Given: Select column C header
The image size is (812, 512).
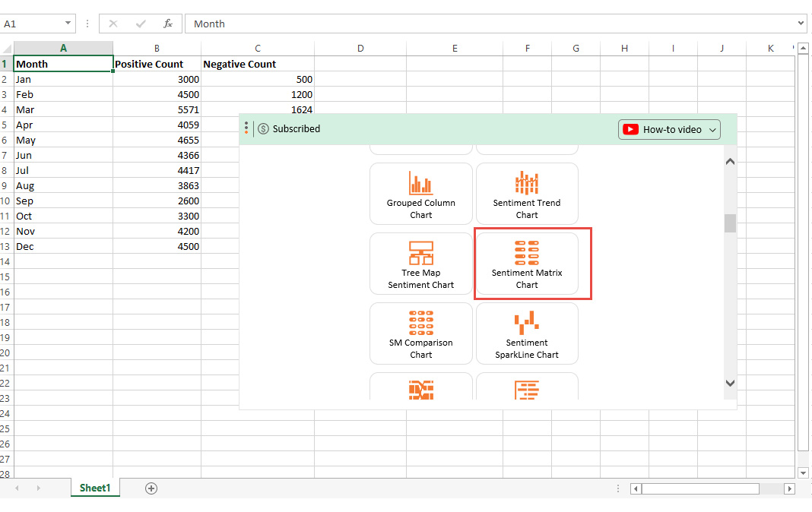Looking at the screenshot, I should 258,48.
